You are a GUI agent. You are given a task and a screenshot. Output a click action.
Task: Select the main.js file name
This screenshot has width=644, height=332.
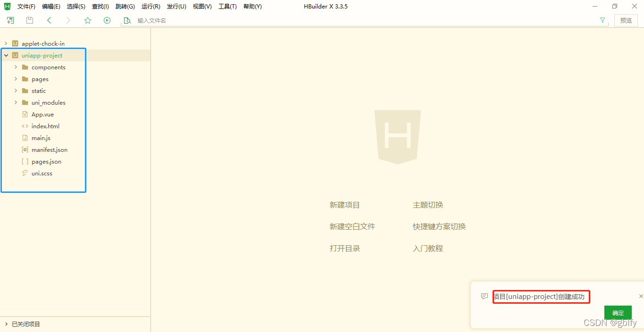tap(41, 138)
